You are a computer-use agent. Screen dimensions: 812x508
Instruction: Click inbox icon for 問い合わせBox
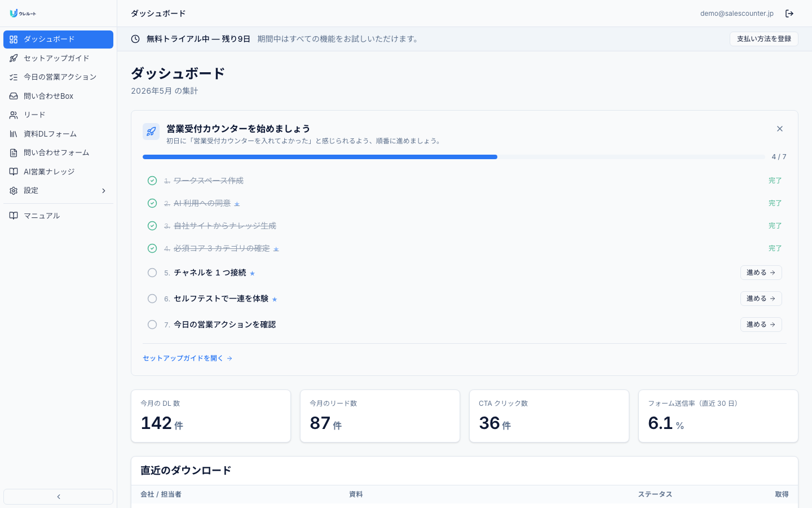pyautogui.click(x=14, y=96)
